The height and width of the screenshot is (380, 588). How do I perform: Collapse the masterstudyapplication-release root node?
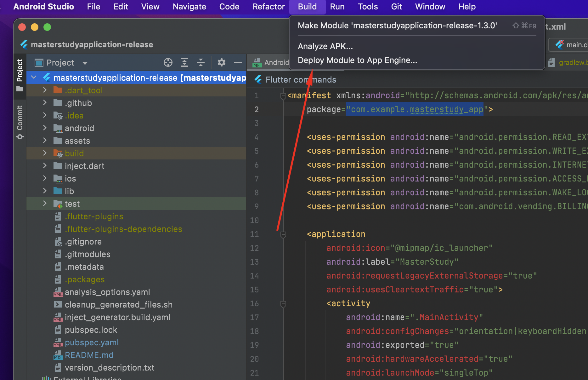point(34,77)
